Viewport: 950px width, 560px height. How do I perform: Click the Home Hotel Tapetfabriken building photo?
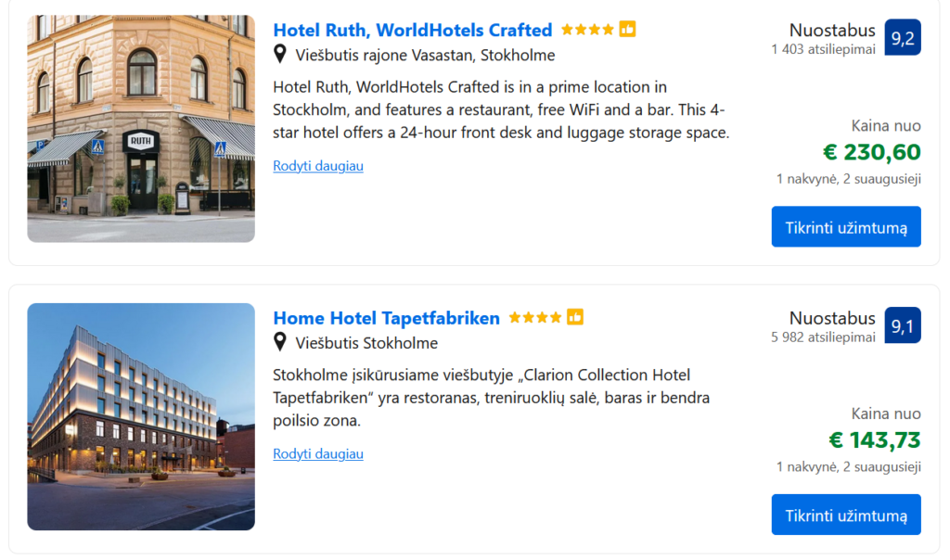[141, 416]
